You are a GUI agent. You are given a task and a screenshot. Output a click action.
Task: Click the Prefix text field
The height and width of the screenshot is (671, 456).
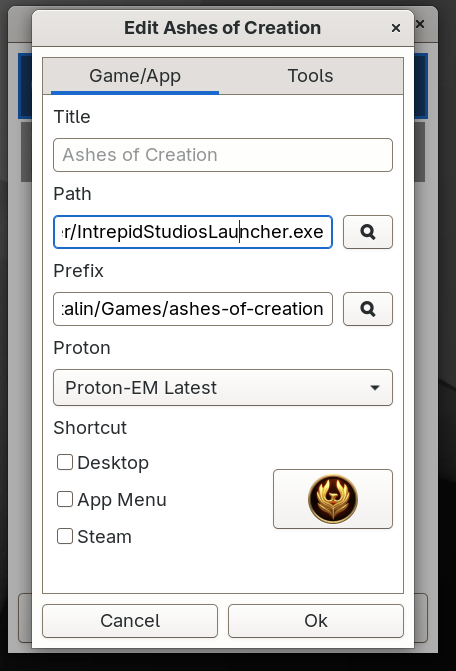(193, 309)
